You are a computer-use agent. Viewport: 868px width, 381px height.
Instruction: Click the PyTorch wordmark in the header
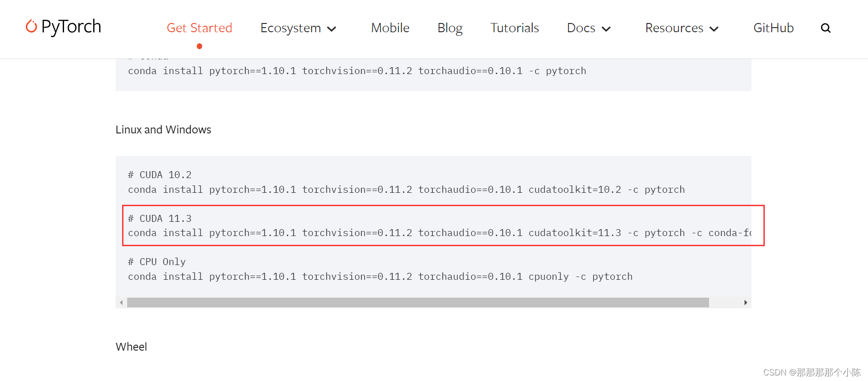[71, 27]
